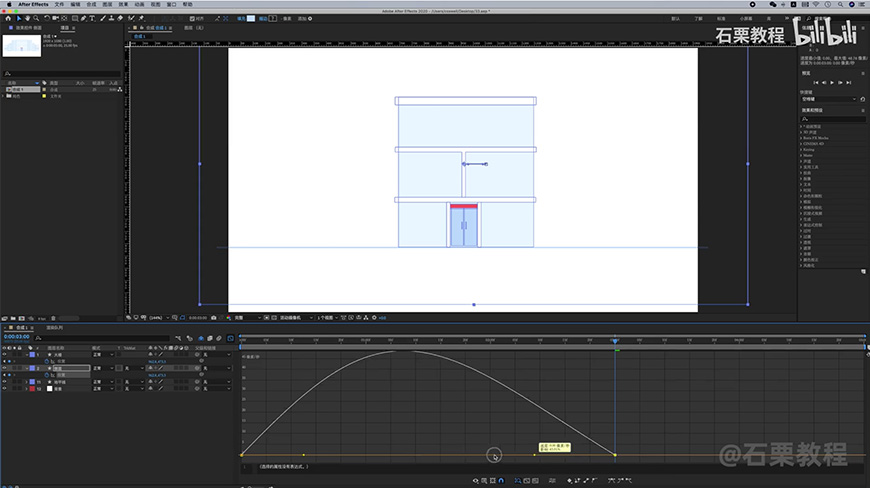
Task: Select the Eraser tool
Action: tap(120, 18)
